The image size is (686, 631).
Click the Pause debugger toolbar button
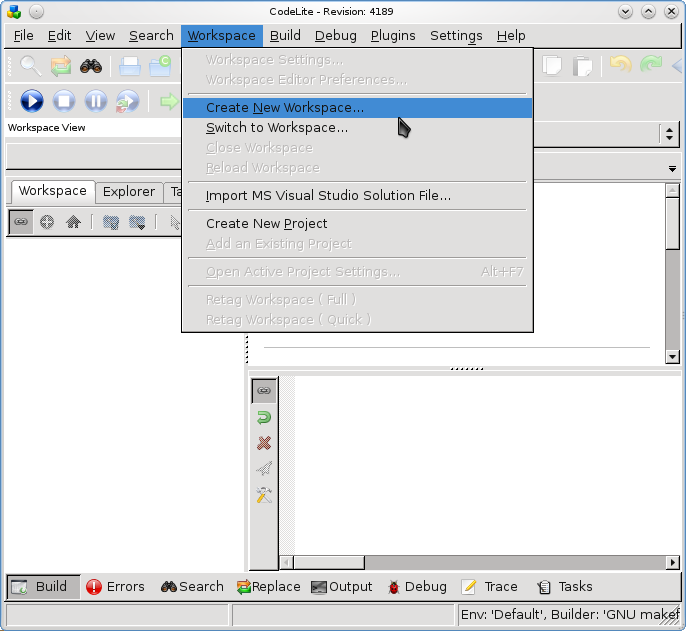pyautogui.click(x=96, y=101)
